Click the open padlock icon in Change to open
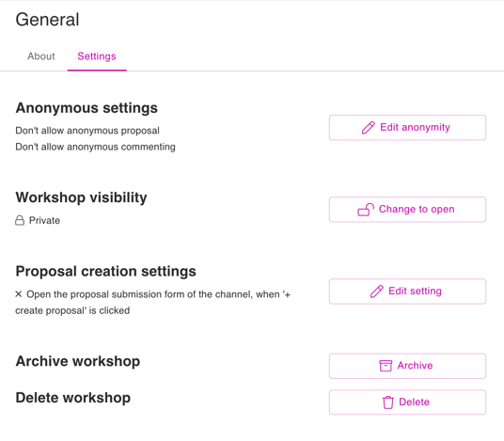The width and height of the screenshot is (504, 441). (366, 210)
